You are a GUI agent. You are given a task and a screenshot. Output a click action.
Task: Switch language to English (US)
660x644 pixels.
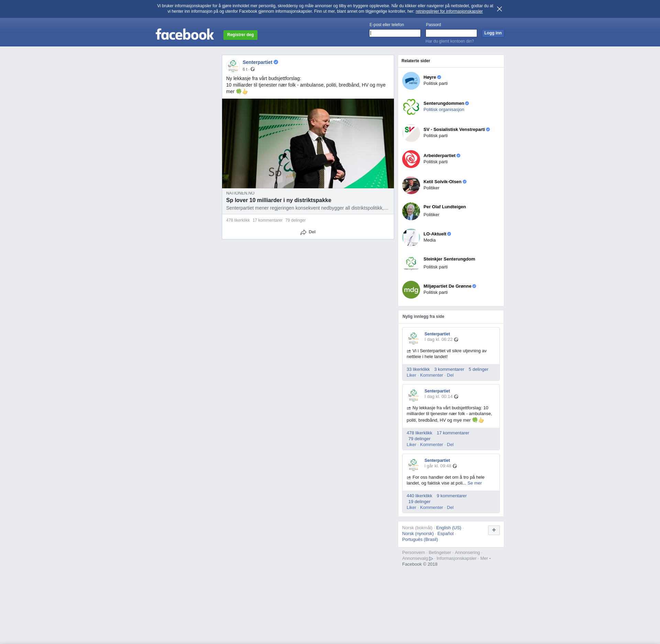coord(449,528)
